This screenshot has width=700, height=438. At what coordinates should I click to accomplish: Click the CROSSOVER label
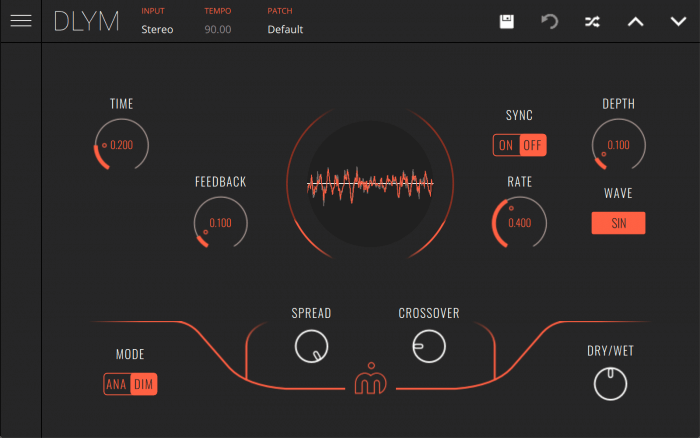[429, 313]
